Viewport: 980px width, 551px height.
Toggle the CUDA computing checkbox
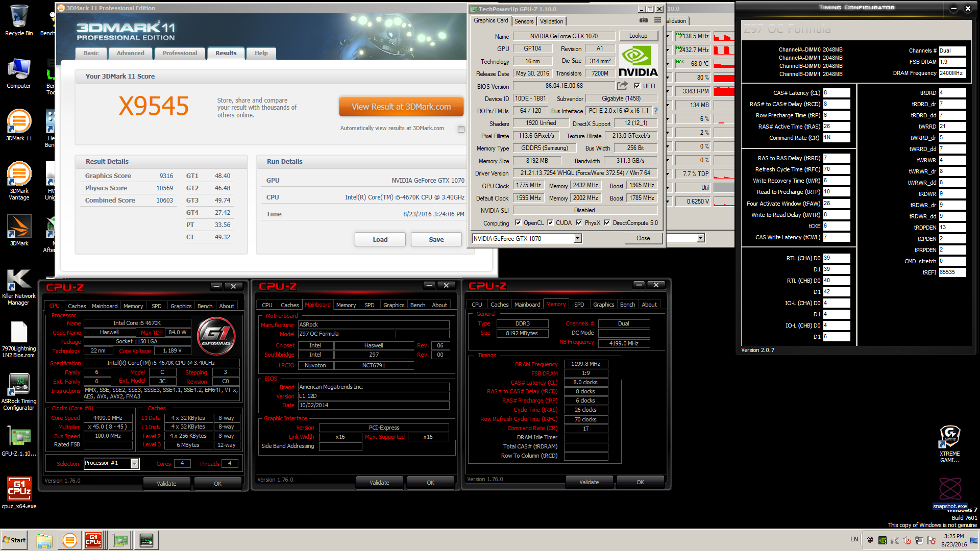550,223
